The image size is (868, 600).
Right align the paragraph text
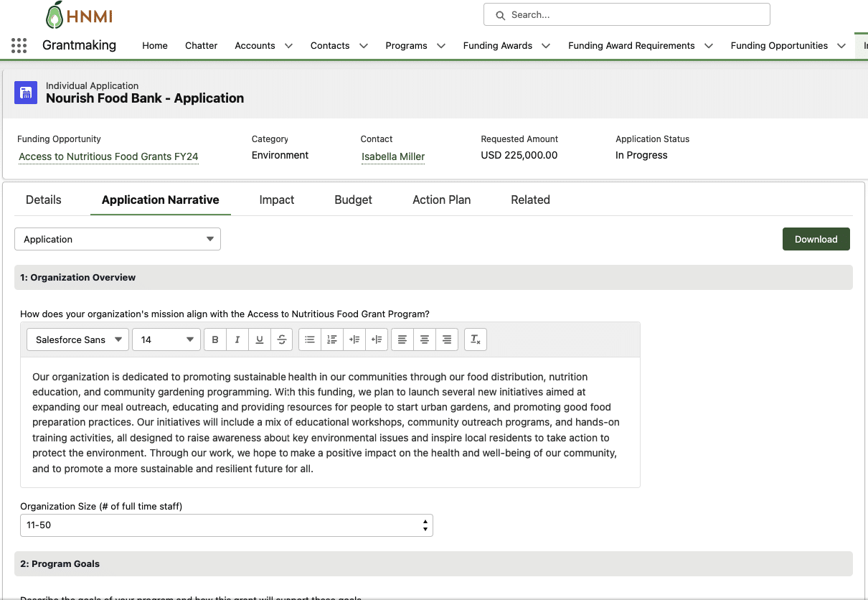click(447, 339)
